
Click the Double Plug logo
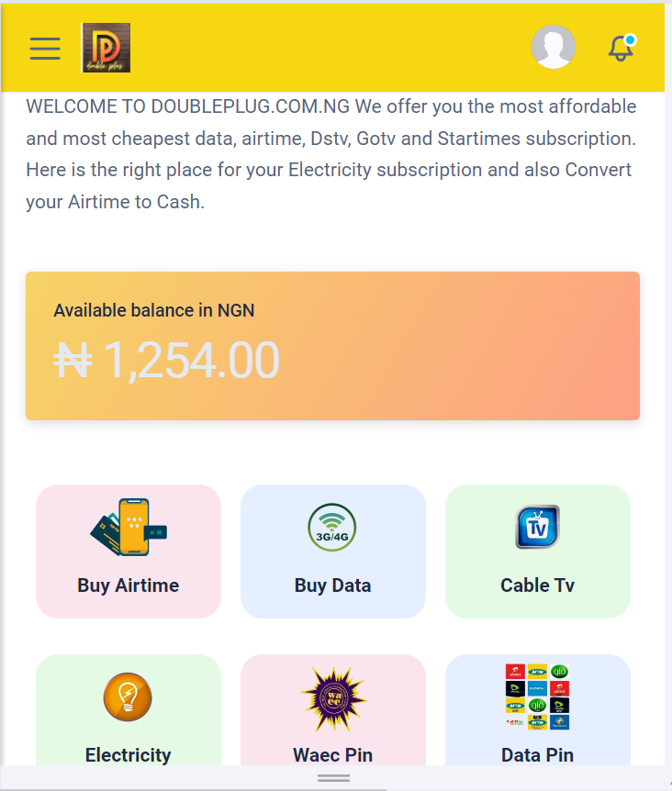106,48
